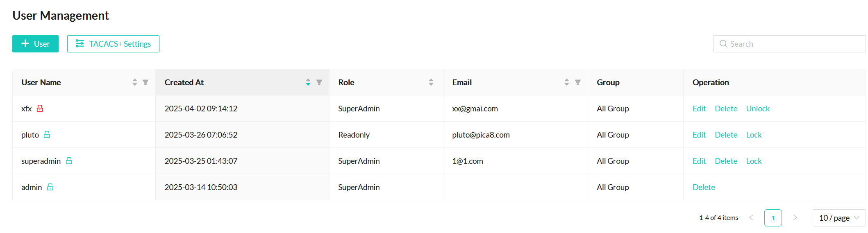Lock the superadmin user account
The width and height of the screenshot is (868, 233).
754,161
